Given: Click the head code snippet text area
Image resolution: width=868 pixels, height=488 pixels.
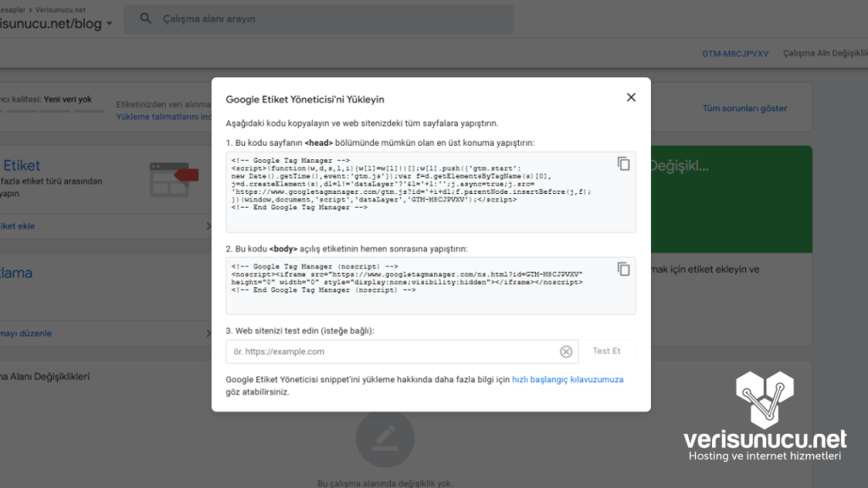Looking at the screenshot, I should point(431,192).
